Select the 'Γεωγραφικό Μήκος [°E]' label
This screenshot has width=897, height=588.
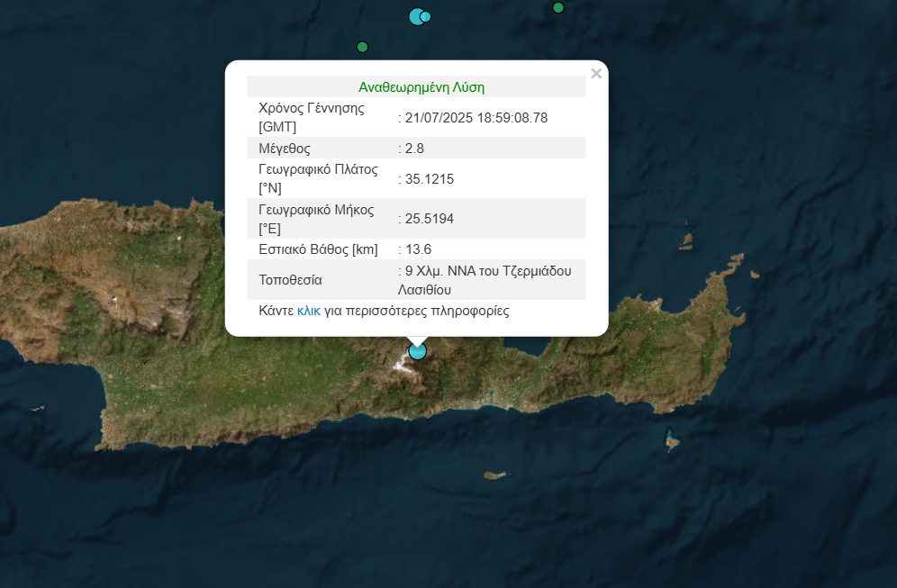316,219
